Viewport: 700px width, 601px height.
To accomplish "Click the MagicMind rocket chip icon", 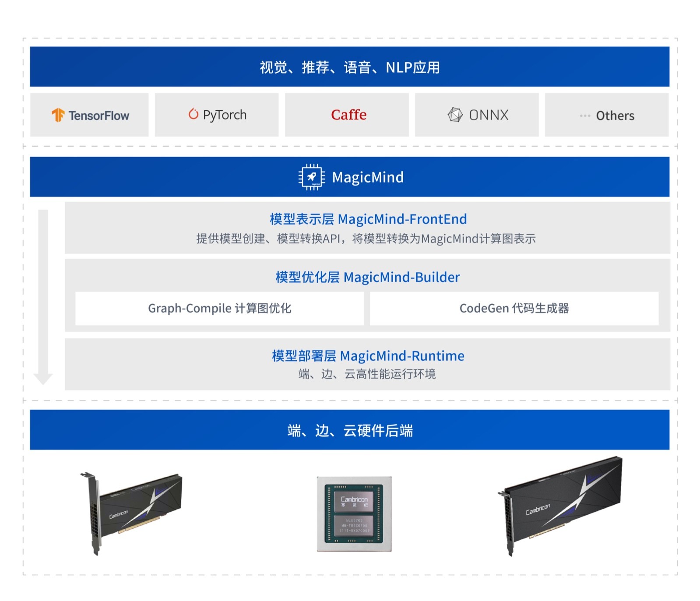I will (312, 177).
